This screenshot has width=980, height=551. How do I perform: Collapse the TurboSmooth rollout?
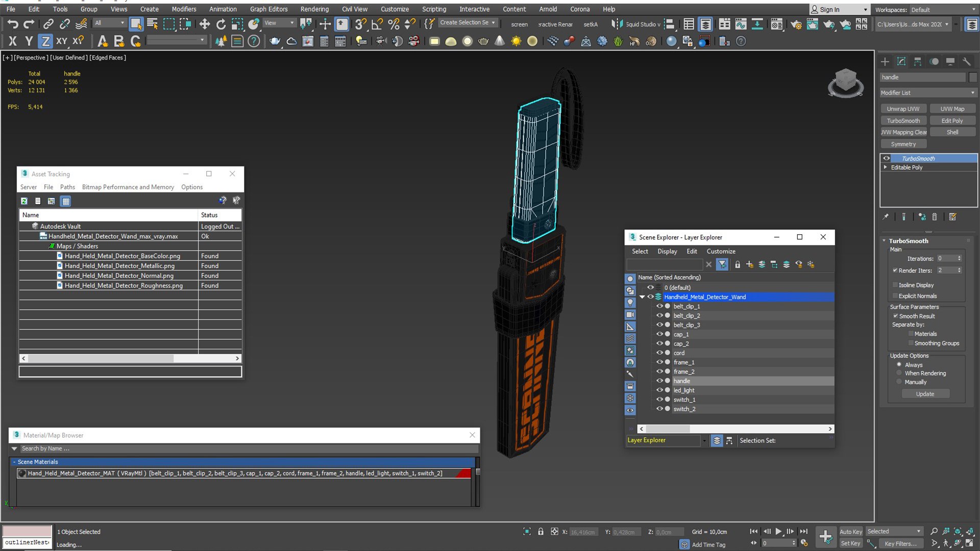pyautogui.click(x=885, y=241)
